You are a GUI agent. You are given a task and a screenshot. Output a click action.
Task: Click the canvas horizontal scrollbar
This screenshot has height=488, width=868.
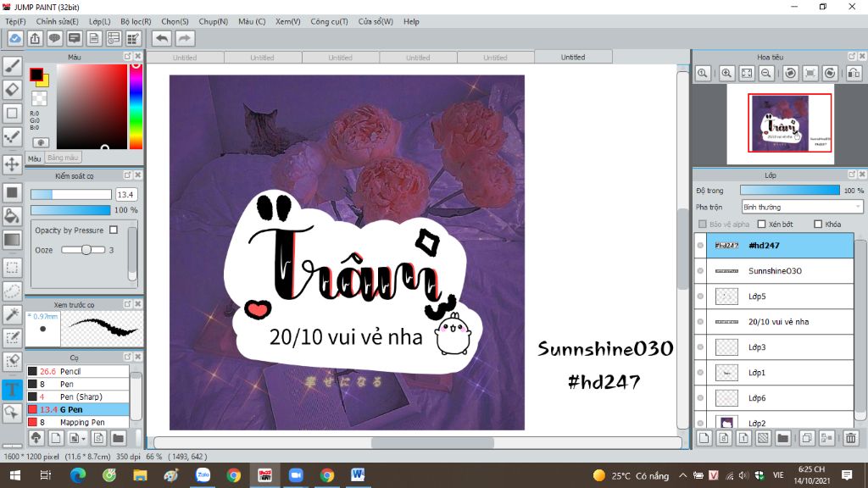click(418, 442)
